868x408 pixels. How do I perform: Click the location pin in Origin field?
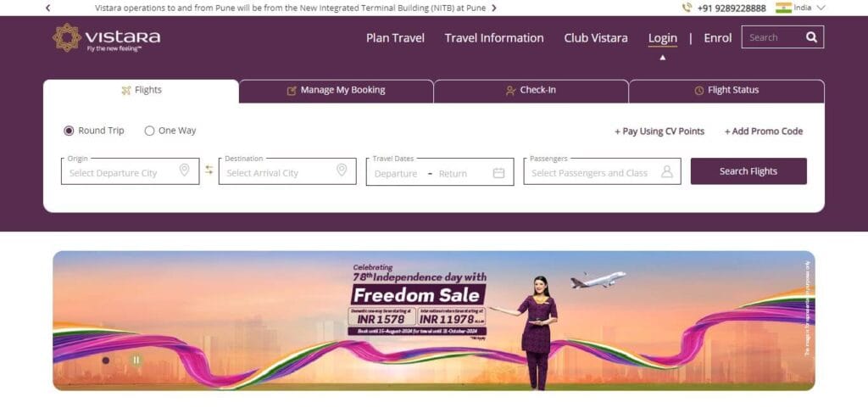pyautogui.click(x=184, y=170)
